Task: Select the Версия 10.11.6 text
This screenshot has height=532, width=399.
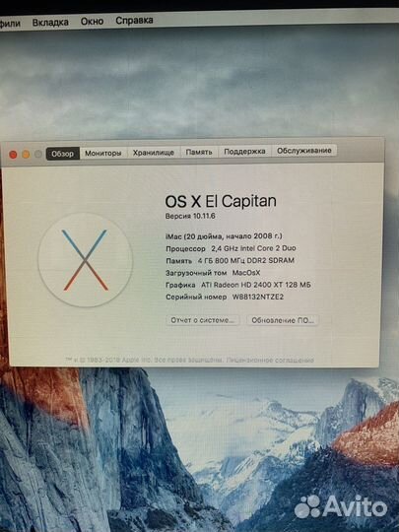Action: point(190,216)
